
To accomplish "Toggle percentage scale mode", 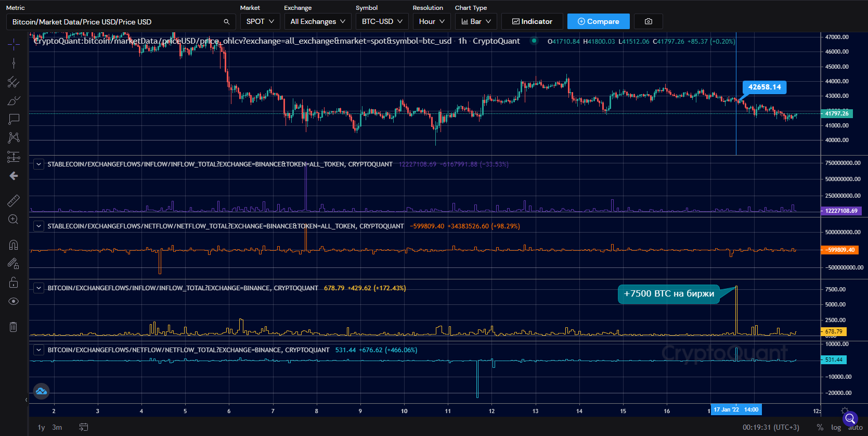I will click(820, 427).
